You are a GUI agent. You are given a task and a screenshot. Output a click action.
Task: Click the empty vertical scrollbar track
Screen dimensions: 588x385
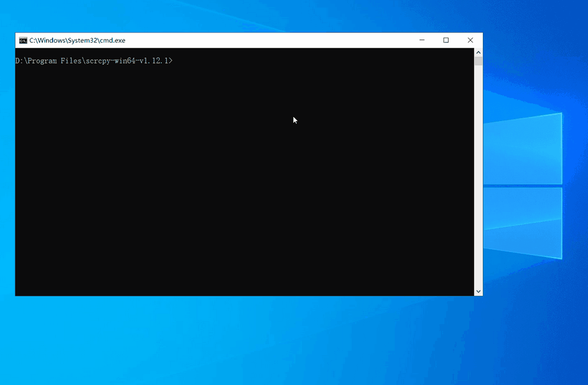(x=478, y=177)
